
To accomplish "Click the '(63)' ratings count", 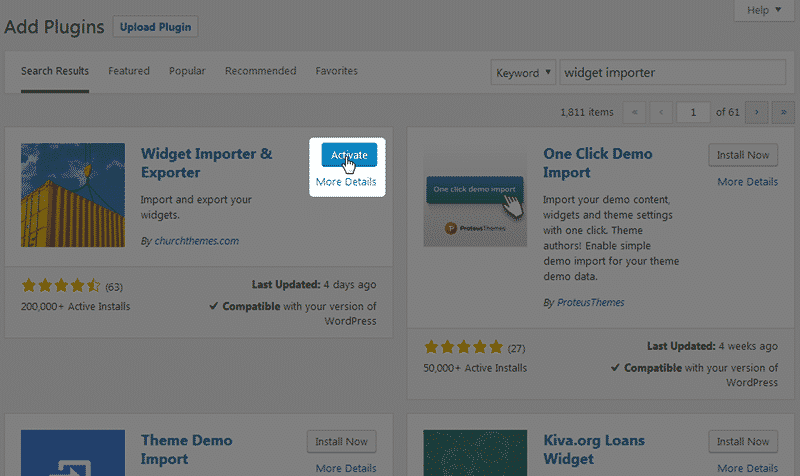I will (x=114, y=287).
